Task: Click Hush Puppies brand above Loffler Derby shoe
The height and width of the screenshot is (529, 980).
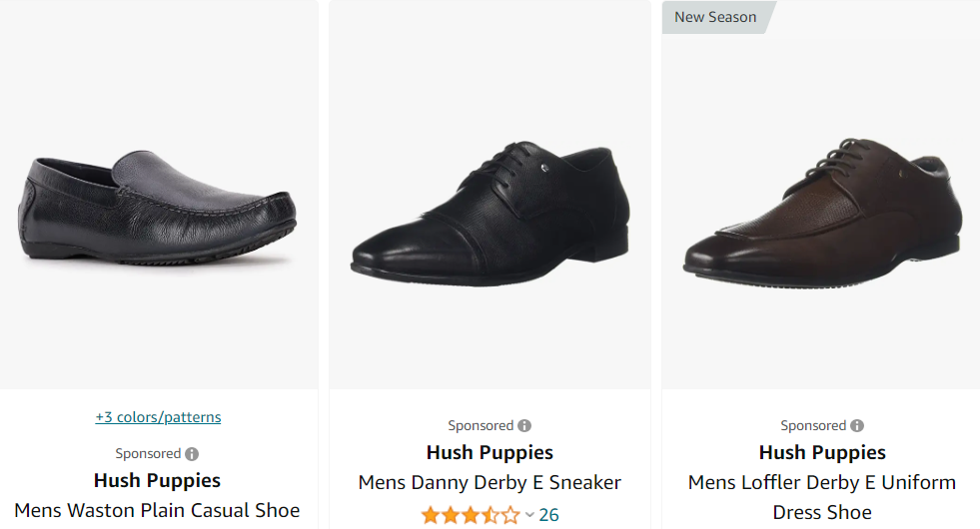Action: tap(822, 453)
